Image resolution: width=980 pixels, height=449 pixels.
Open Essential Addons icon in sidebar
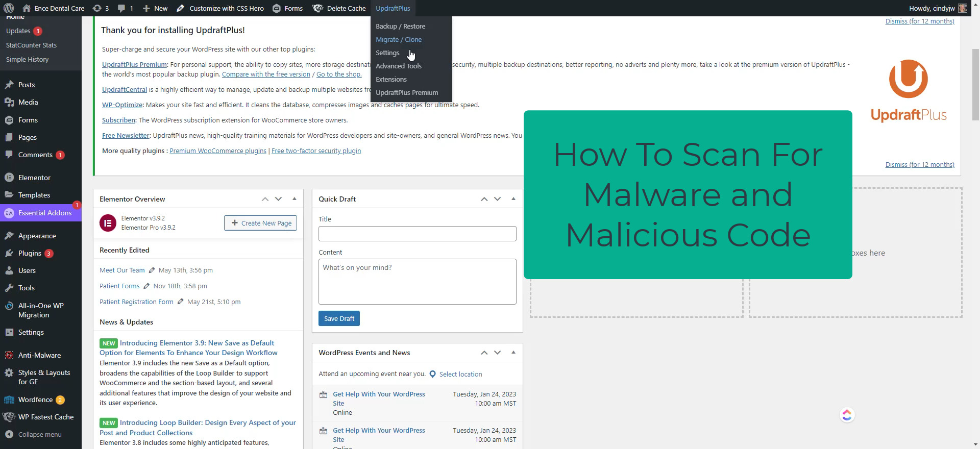pyautogui.click(x=9, y=213)
